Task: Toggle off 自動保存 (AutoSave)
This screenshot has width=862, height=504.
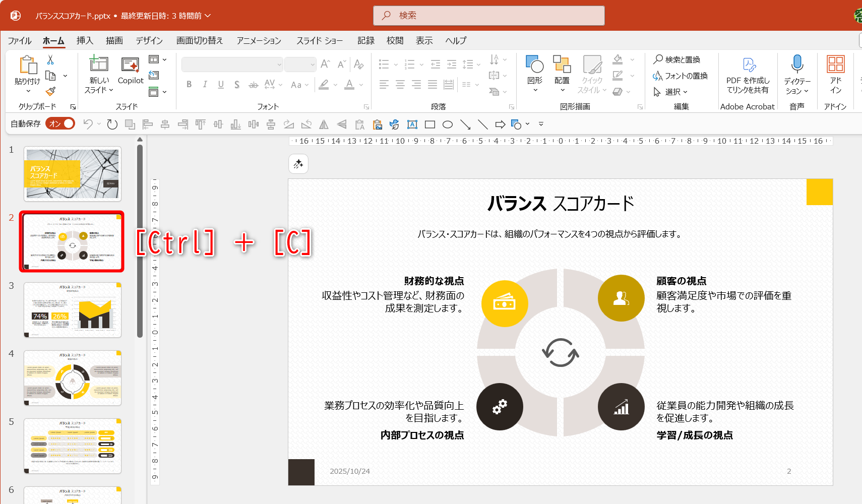Action: [60, 123]
